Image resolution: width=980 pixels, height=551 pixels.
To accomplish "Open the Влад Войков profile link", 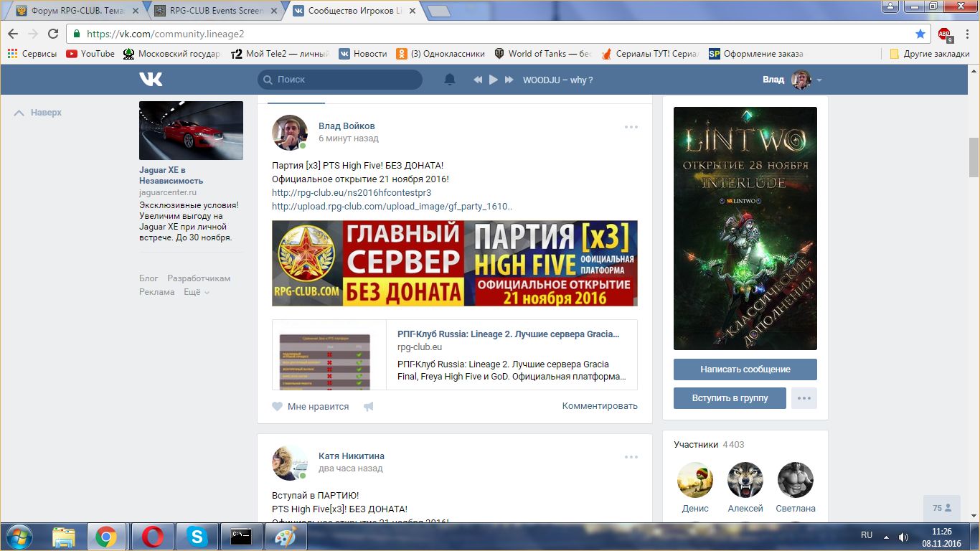I will (347, 126).
